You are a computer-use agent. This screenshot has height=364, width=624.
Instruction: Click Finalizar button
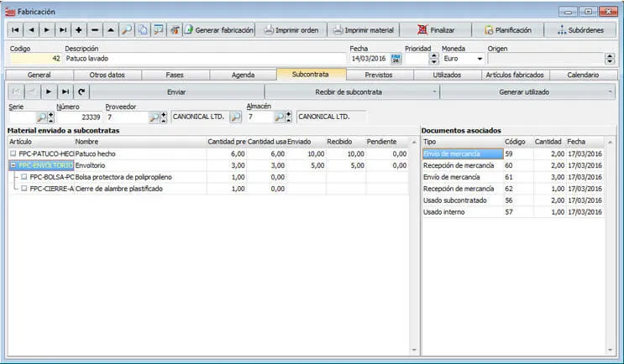pos(436,30)
